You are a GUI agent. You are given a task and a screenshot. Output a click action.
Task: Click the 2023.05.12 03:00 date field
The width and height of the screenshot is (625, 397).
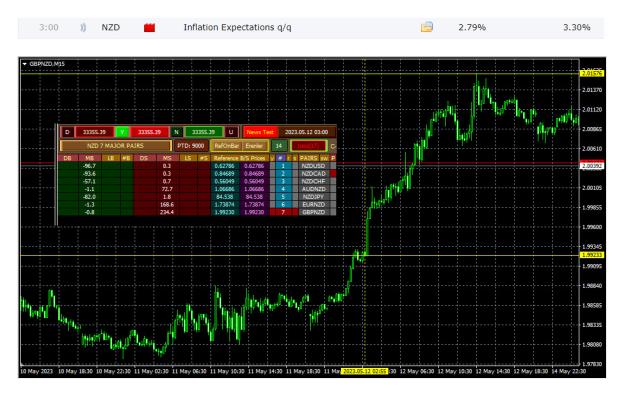click(307, 132)
